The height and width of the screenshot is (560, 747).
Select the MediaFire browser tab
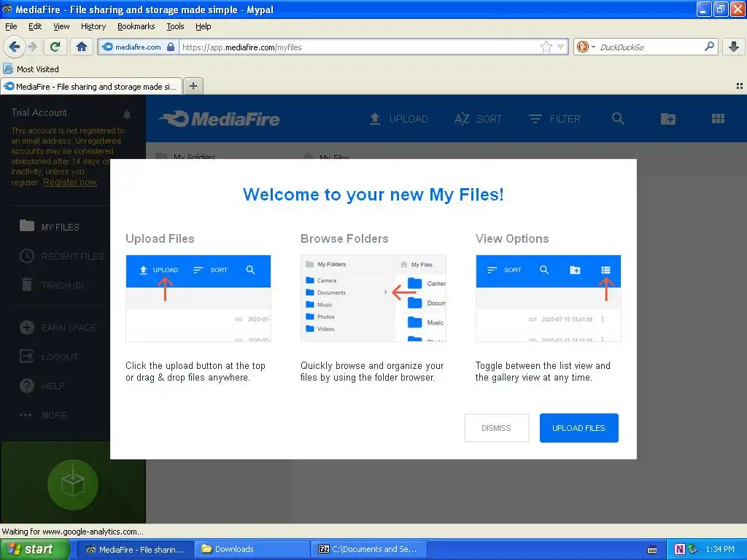(91, 86)
